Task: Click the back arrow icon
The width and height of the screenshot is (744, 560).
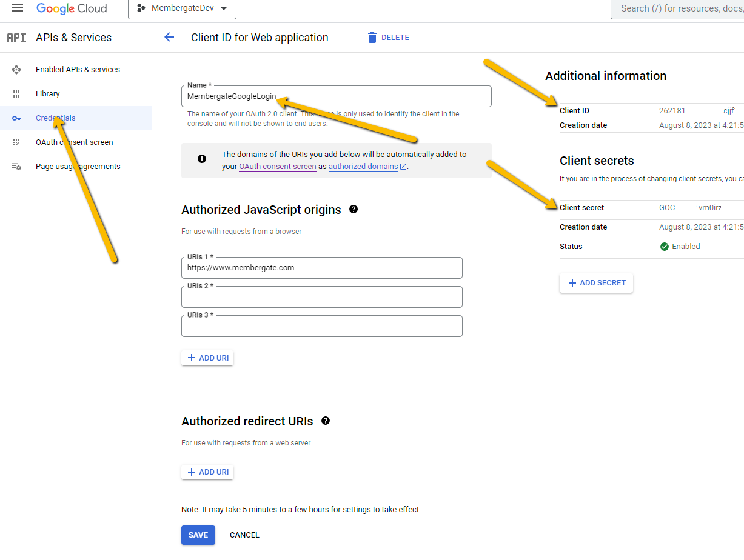Action: pyautogui.click(x=169, y=38)
